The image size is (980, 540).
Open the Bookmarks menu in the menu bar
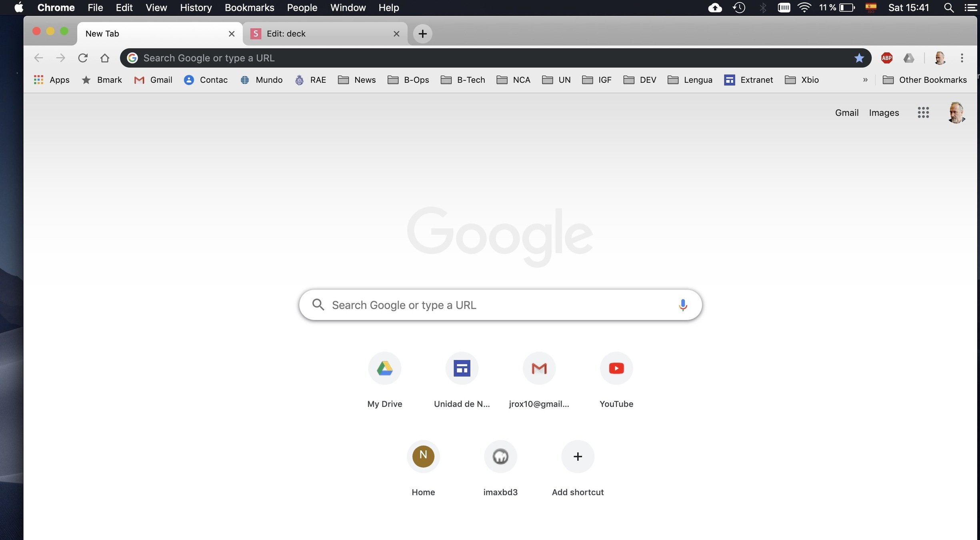(x=249, y=8)
